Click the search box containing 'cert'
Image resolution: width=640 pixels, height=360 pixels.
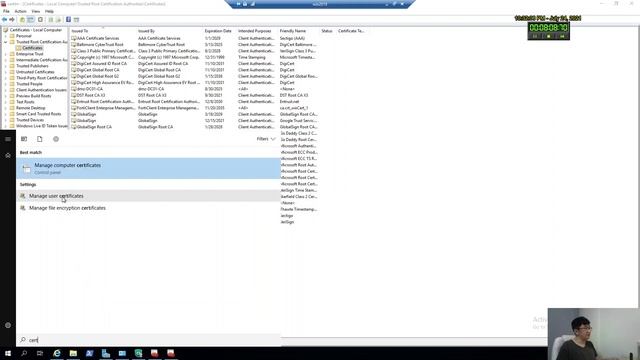click(x=149, y=340)
